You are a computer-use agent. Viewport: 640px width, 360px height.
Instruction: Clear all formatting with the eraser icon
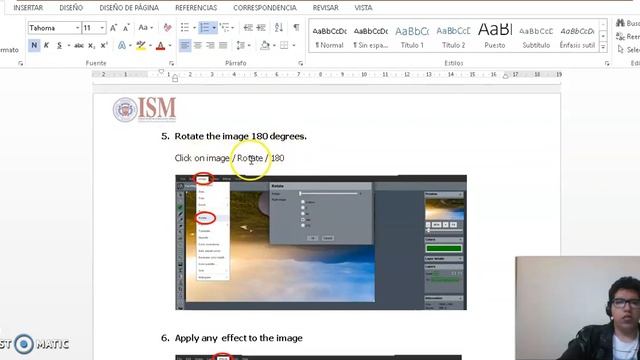click(167, 28)
